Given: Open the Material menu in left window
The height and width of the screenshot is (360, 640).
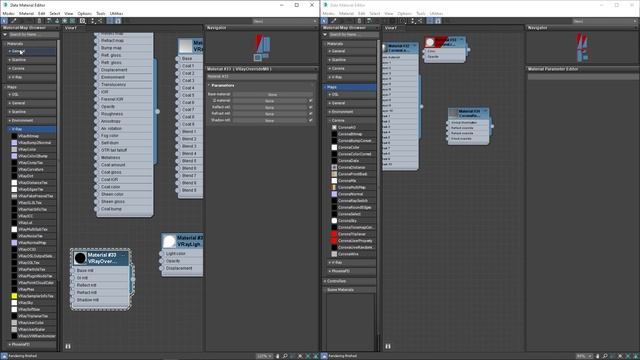Looking at the screenshot, I should (x=26, y=13).
